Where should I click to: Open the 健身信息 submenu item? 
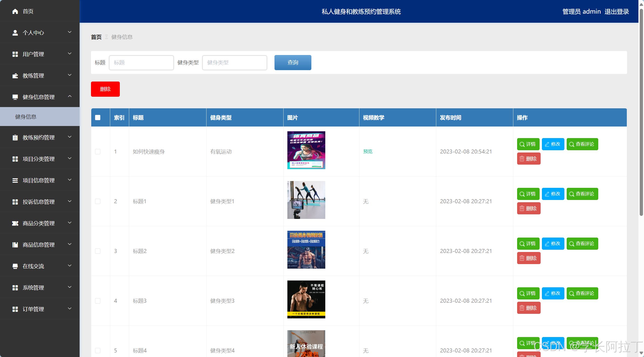(x=25, y=117)
